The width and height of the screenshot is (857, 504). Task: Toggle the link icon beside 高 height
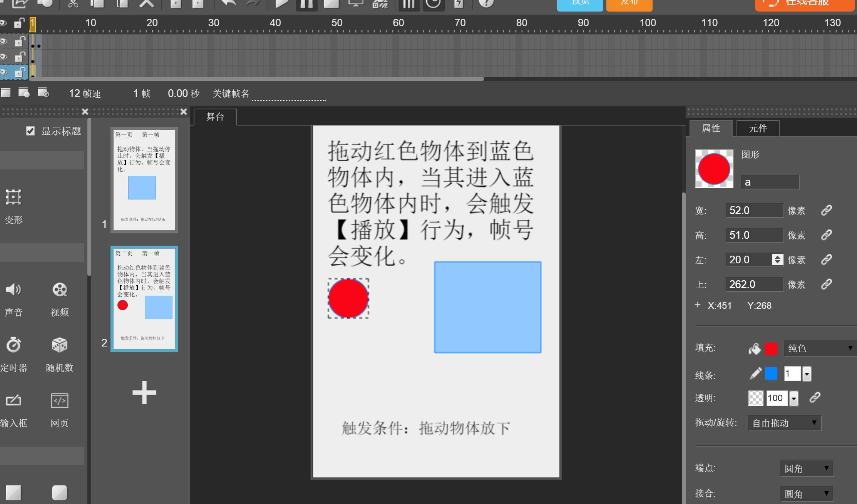pyautogui.click(x=827, y=235)
